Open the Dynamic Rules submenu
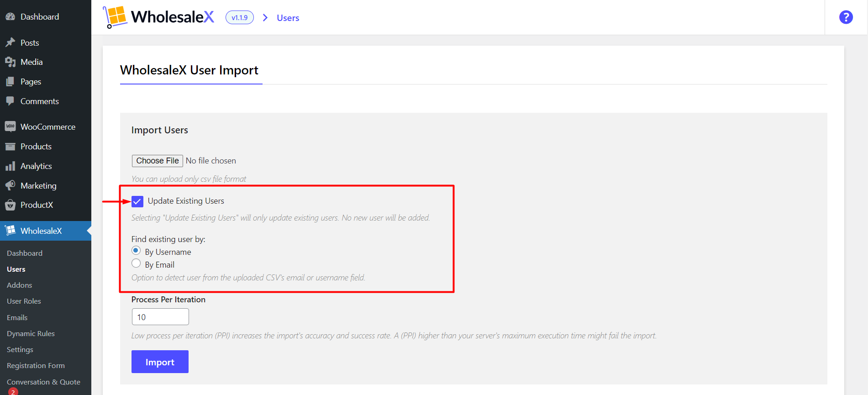The height and width of the screenshot is (395, 868). 31,334
